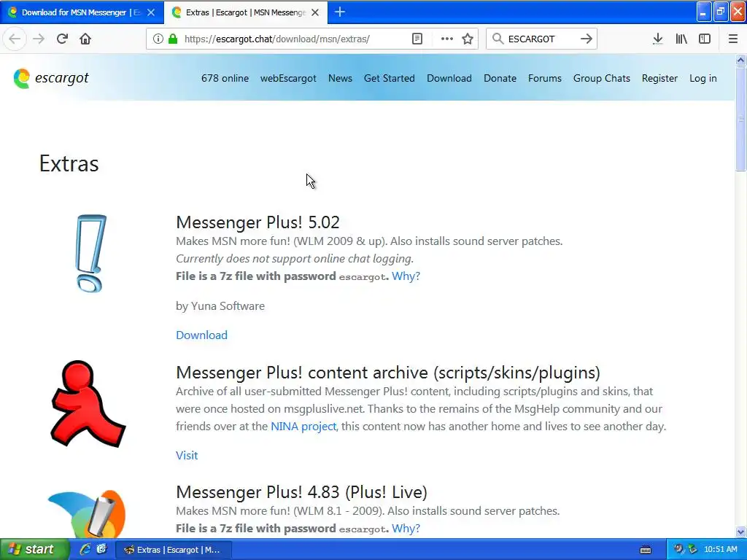Click the red running man icon
Viewport: 747px width, 560px height.
(x=88, y=403)
